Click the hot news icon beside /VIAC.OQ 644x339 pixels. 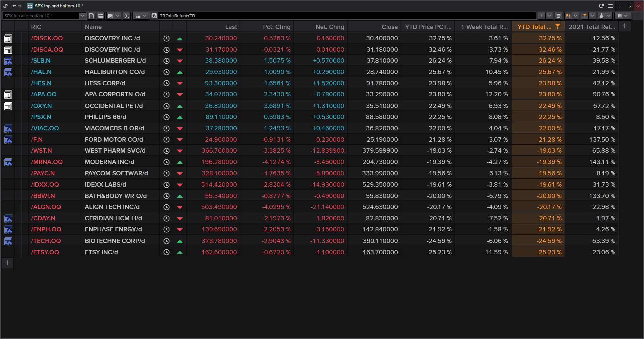(x=8, y=128)
